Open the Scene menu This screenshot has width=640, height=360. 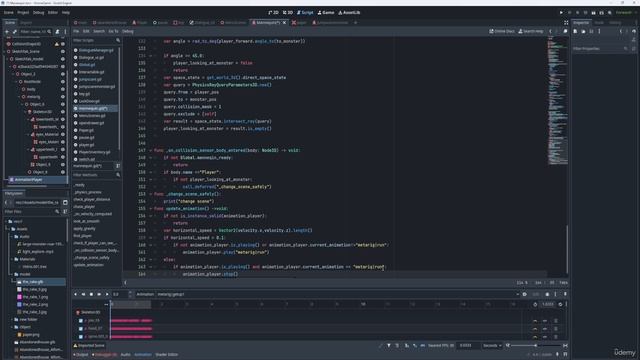pyautogui.click(x=9, y=13)
